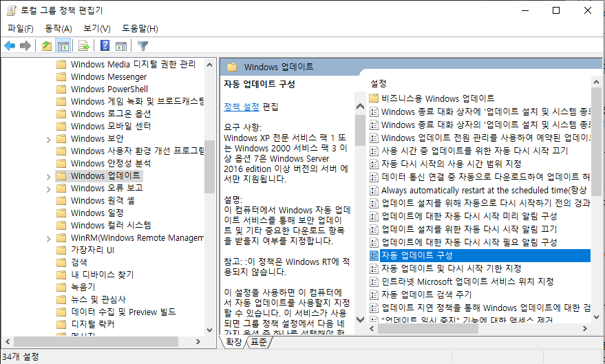Click the 정책 설정 link
The image size is (605, 364).
click(242, 107)
